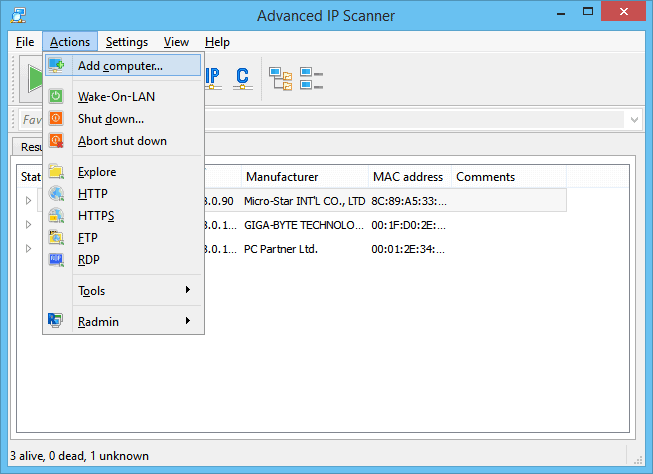Select the Abort shut down option
Viewport: 653px width, 474px height.
[x=124, y=141]
